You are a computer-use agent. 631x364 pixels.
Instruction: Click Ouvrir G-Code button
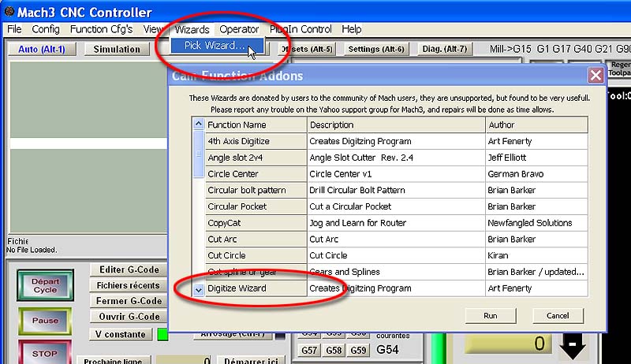pos(129,317)
